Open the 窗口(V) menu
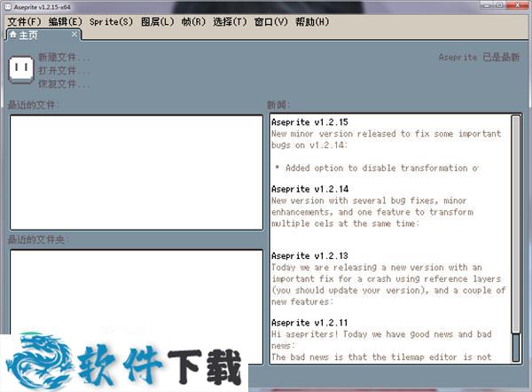The image size is (532, 392). coord(270,22)
